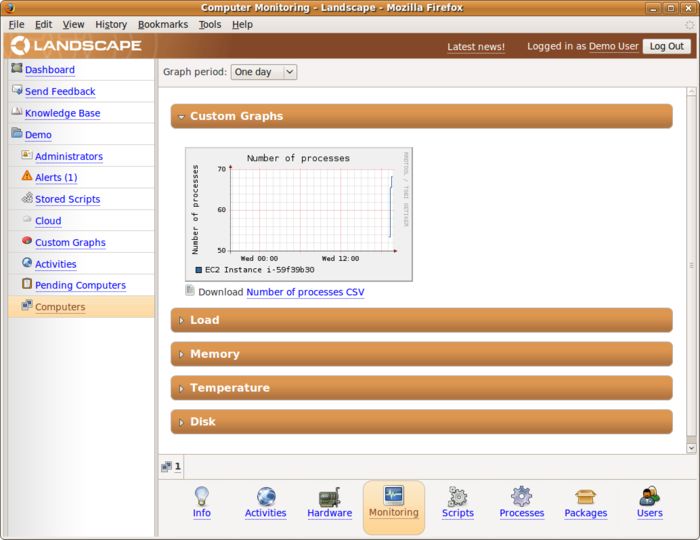Open the Help menu
The image size is (700, 540).
click(x=242, y=25)
